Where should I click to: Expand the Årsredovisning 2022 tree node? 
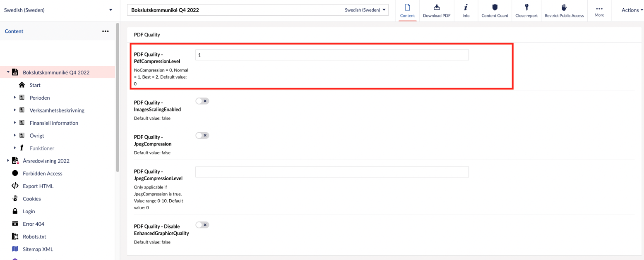coord(8,161)
